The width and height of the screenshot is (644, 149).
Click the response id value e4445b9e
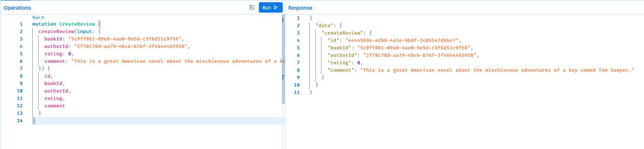(402, 41)
